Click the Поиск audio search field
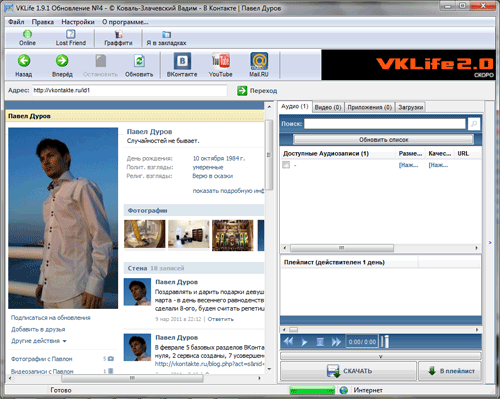 click(x=385, y=124)
